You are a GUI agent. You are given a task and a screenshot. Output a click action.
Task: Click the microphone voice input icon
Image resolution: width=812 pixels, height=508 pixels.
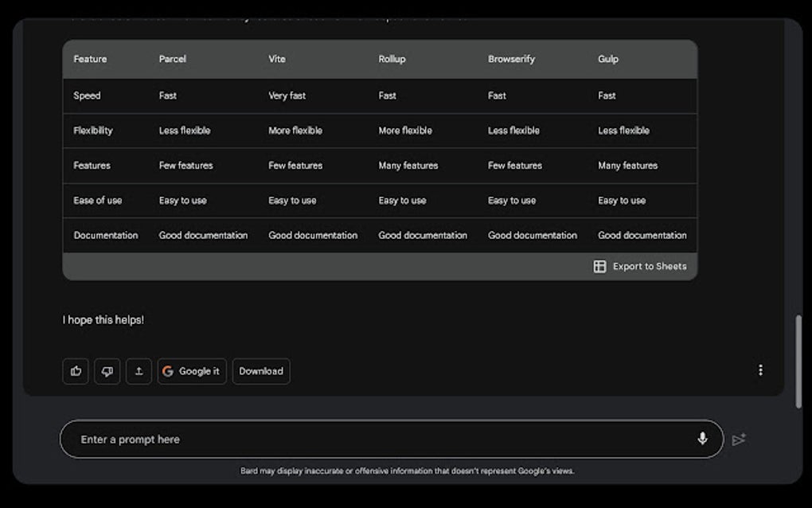702,439
